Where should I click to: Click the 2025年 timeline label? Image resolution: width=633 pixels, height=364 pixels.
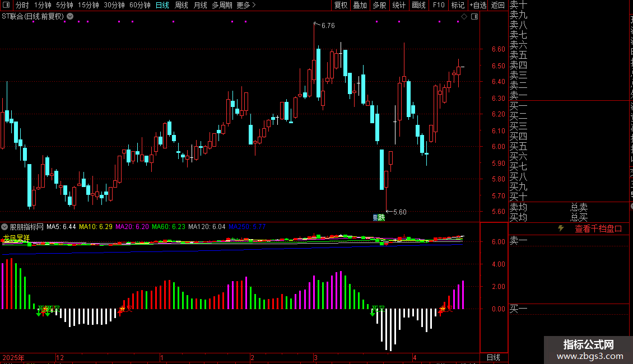[13, 357]
